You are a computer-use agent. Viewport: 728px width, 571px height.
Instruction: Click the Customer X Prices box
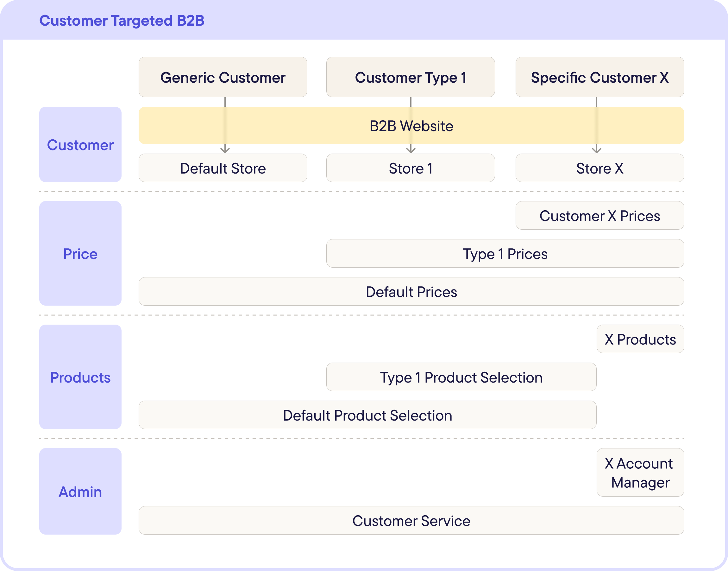(600, 215)
